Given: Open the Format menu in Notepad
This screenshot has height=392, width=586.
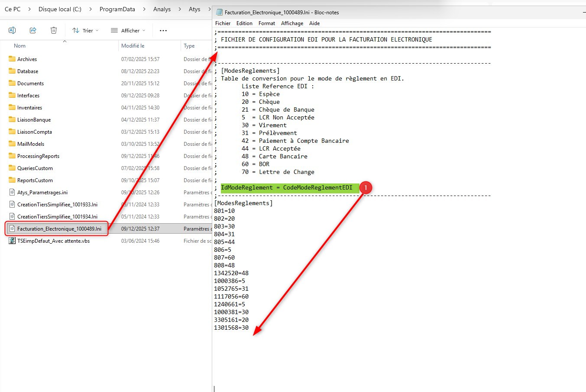Looking at the screenshot, I should click(x=266, y=23).
